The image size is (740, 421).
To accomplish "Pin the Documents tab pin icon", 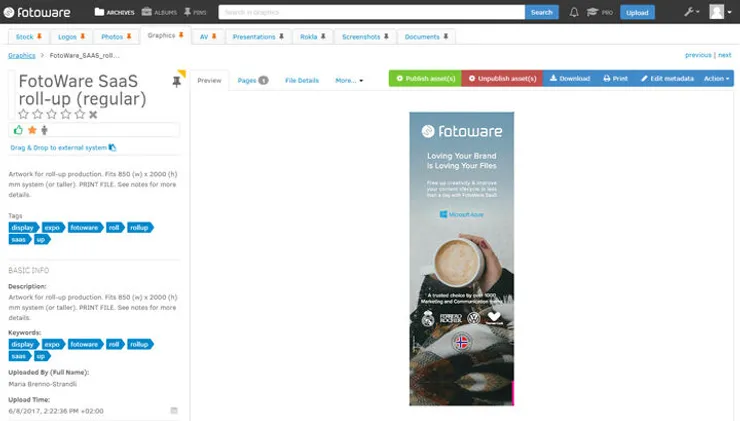I will click(446, 36).
